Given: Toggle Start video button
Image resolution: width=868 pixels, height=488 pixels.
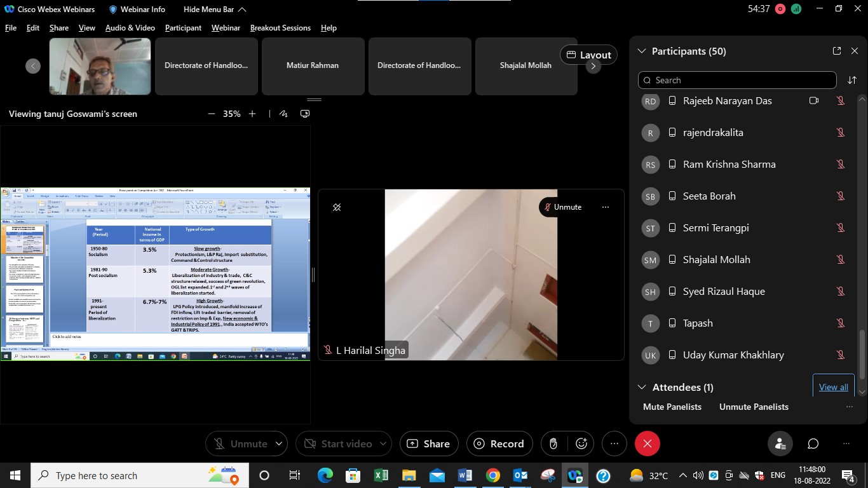Looking at the screenshot, I should tap(339, 444).
